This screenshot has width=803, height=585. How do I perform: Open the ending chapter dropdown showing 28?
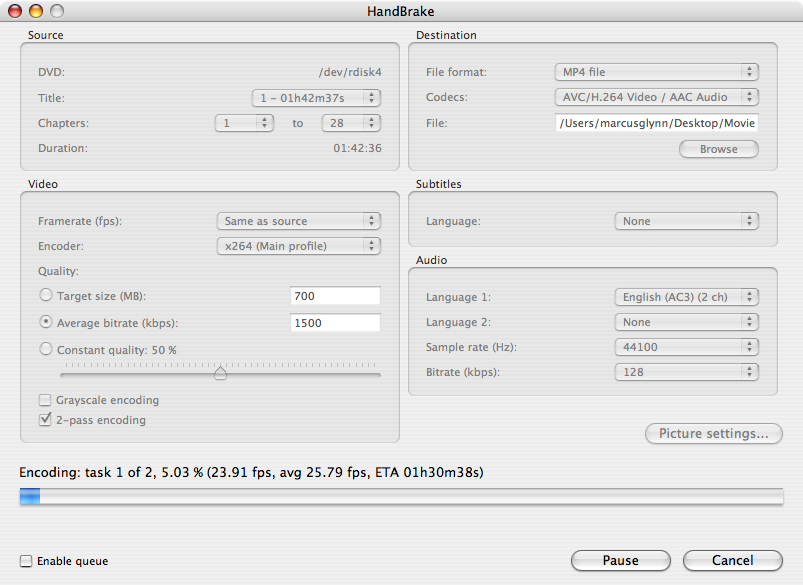click(x=351, y=123)
